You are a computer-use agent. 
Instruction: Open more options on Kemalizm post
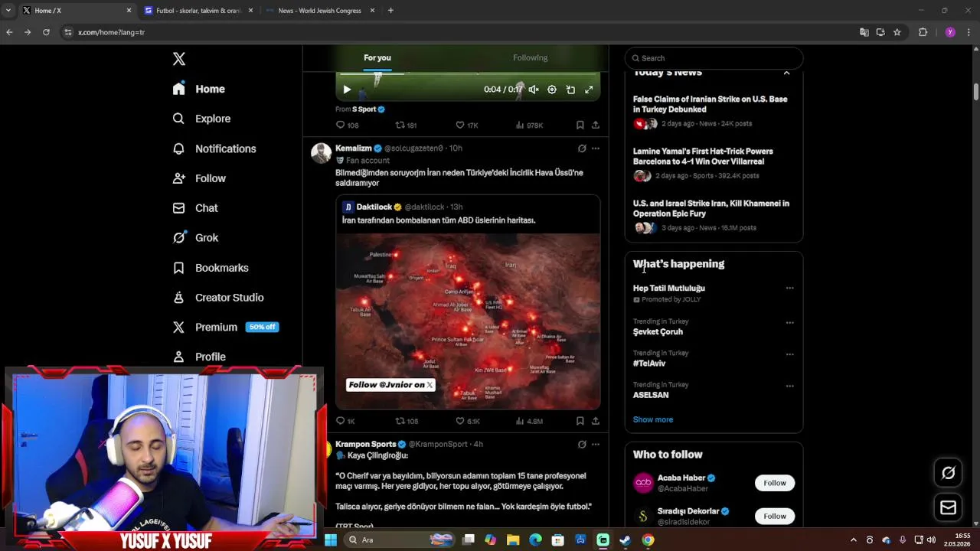point(596,148)
